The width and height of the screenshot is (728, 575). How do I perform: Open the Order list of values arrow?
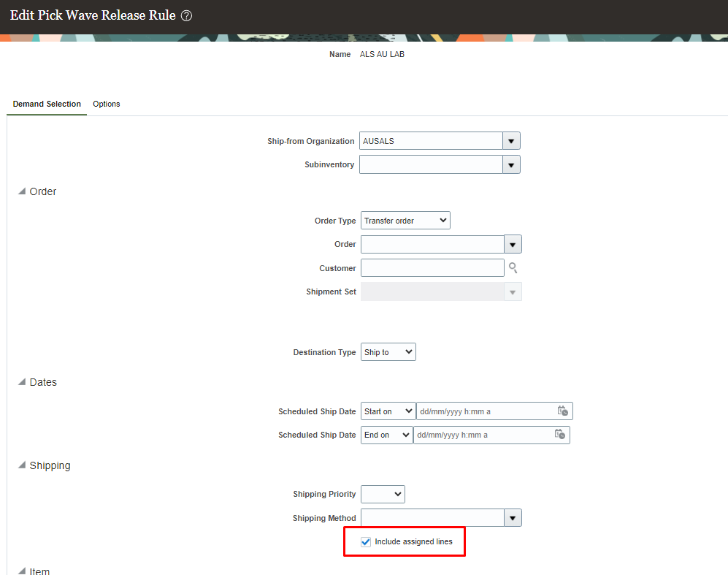(513, 244)
